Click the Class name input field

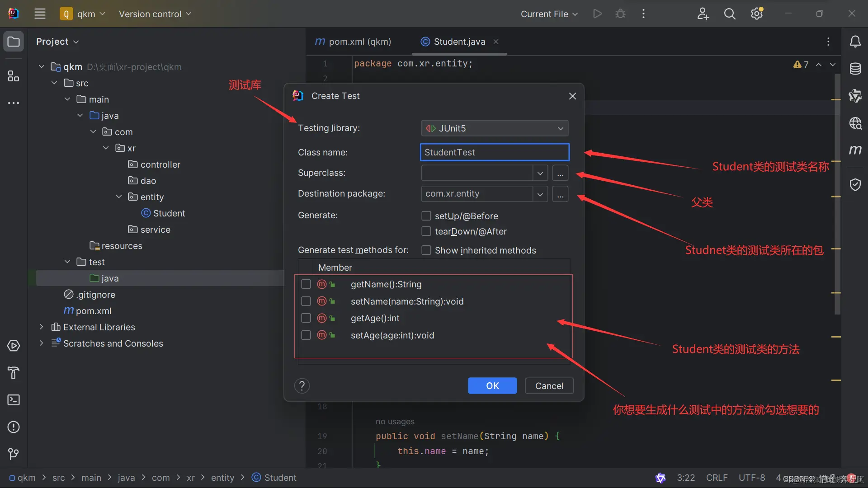(x=495, y=152)
